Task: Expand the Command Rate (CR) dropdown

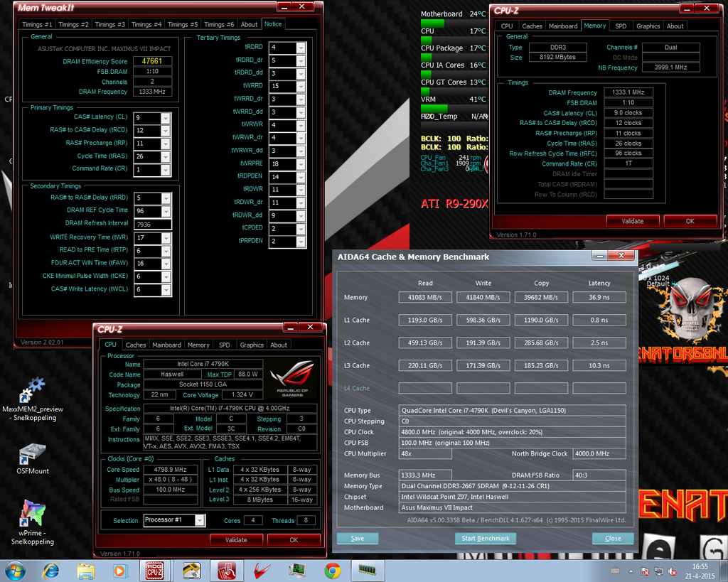Action: pyautogui.click(x=165, y=170)
